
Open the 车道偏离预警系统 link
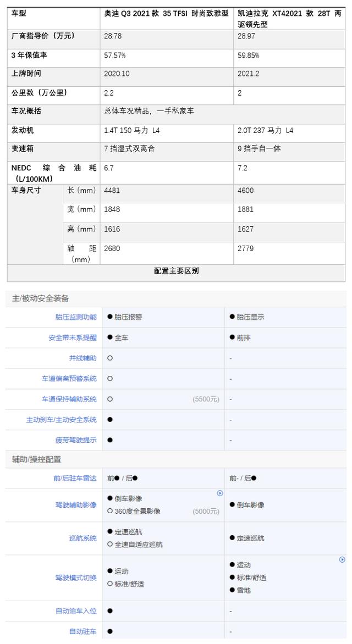pyautogui.click(x=69, y=379)
